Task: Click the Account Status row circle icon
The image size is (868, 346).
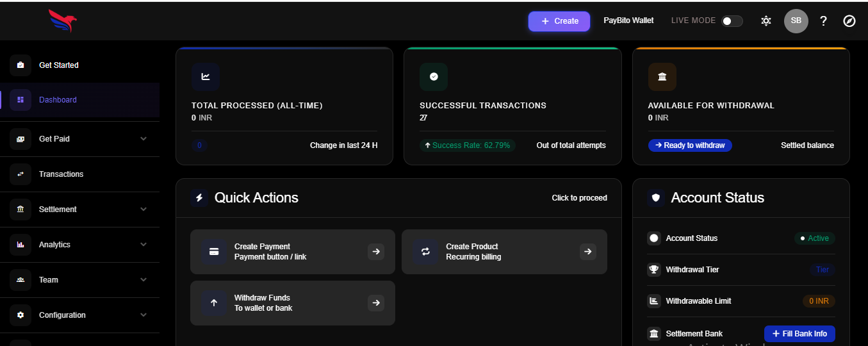Action: pos(654,238)
